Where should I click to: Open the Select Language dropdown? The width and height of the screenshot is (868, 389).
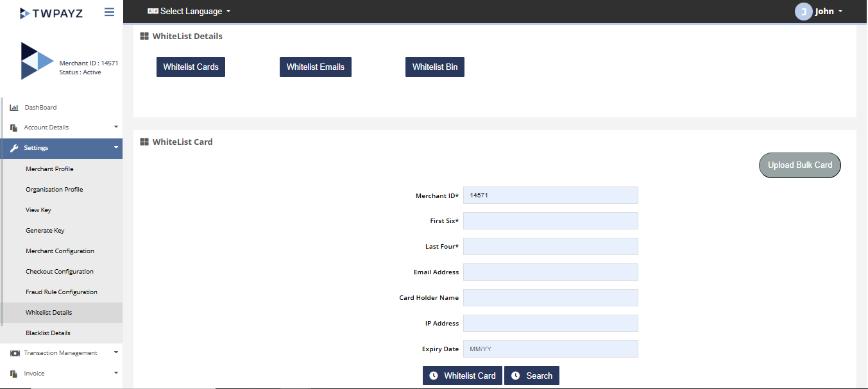click(189, 12)
